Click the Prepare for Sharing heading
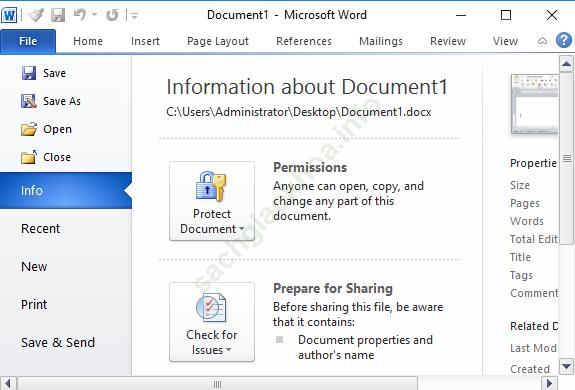 click(x=333, y=288)
